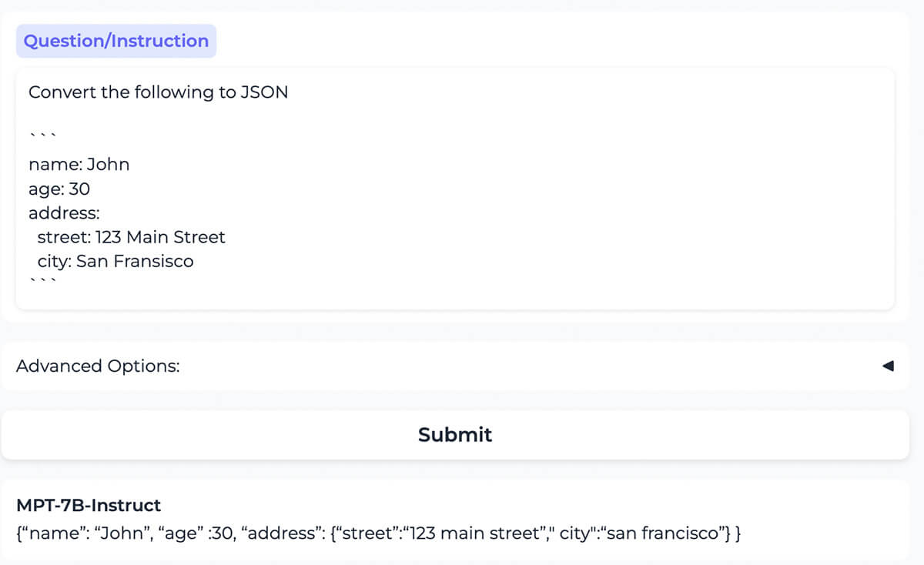The height and width of the screenshot is (565, 924).
Task: Click the MPT-7B-Instruct model heading
Action: coord(89,506)
